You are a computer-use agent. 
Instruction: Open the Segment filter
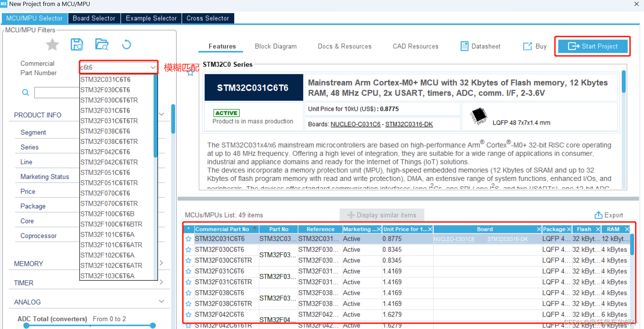[x=33, y=133]
